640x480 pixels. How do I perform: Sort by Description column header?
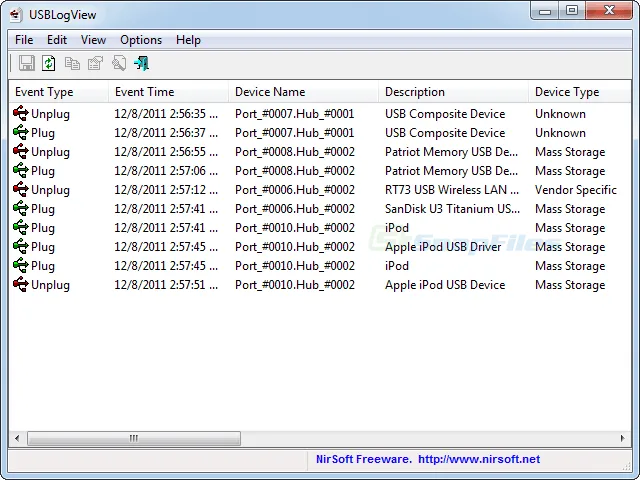point(453,92)
